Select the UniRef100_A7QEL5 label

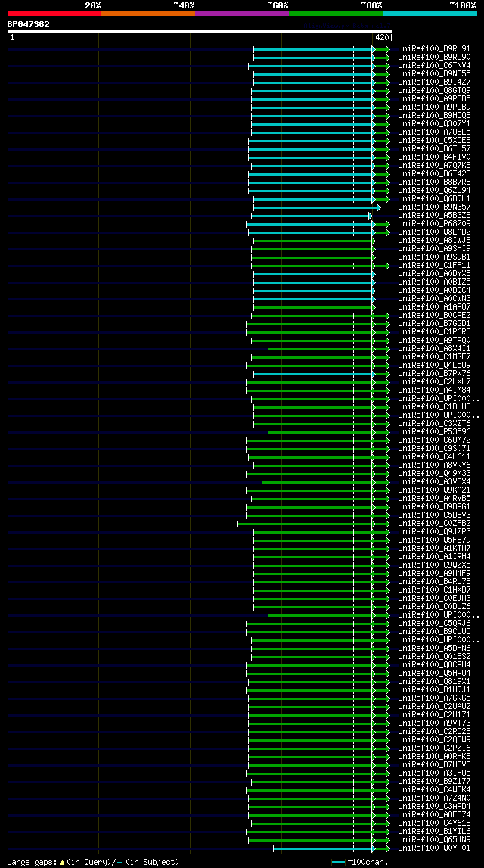coord(434,132)
